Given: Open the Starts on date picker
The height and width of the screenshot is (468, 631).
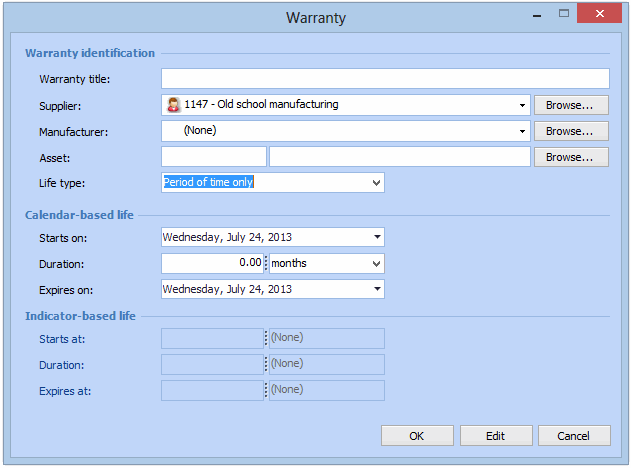Looking at the screenshot, I should point(376,237).
